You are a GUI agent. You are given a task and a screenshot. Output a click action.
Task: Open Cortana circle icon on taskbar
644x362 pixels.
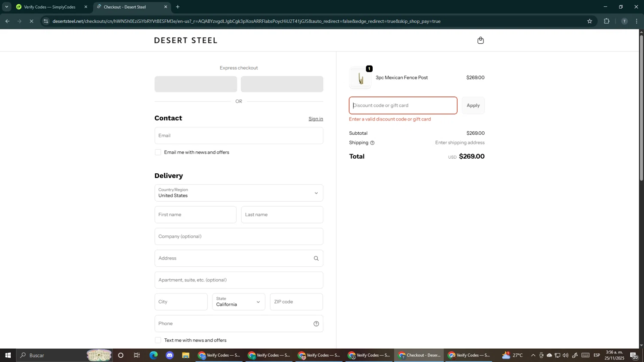point(121,355)
